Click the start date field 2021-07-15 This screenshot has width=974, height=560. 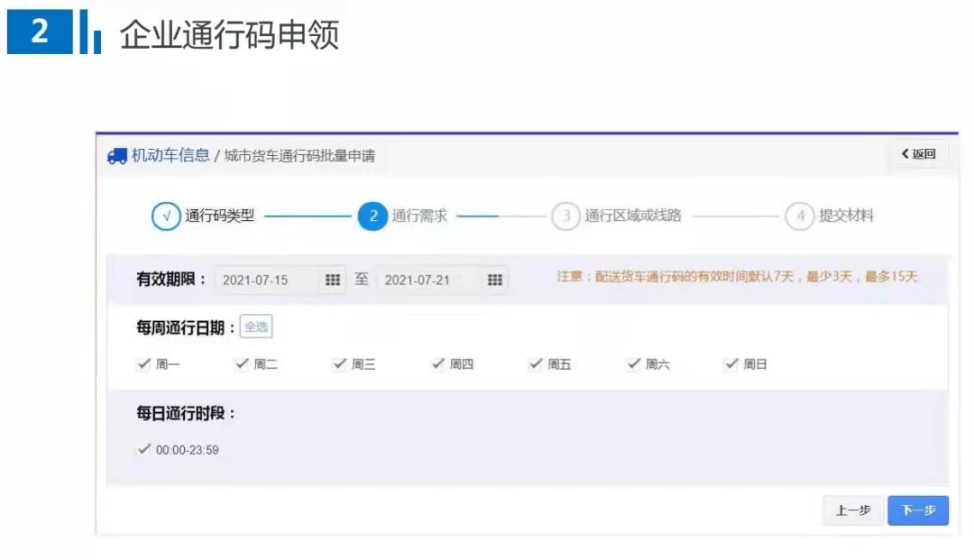pos(266,280)
